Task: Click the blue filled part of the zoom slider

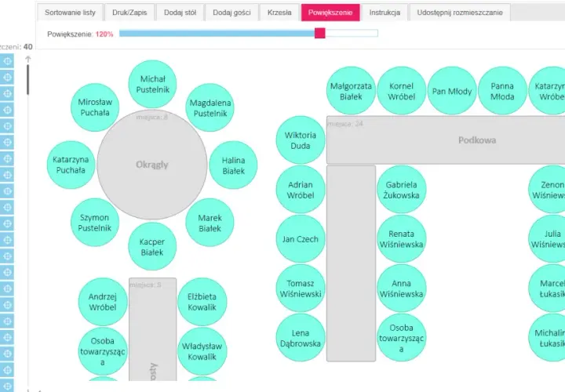Action: click(x=217, y=33)
